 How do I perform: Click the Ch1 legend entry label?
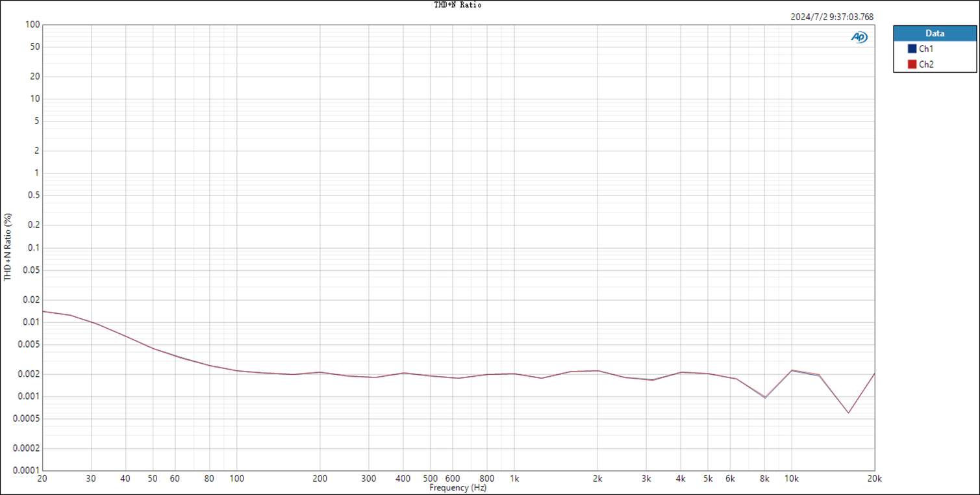click(926, 49)
